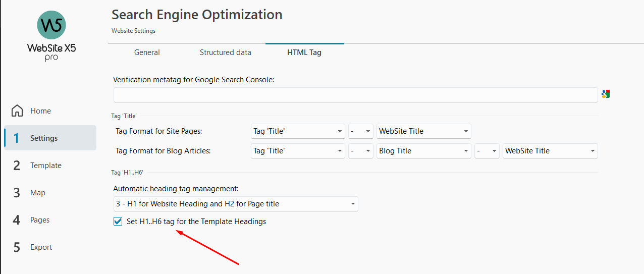Click the Google Search Console verification metatag field

tap(356, 95)
